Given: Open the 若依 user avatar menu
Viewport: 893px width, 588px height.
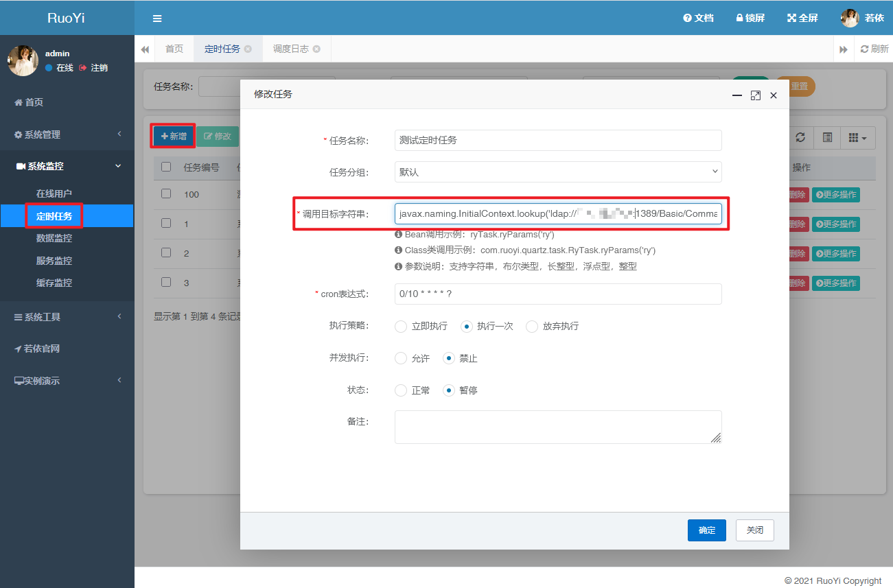Looking at the screenshot, I should pyautogui.click(x=862, y=18).
